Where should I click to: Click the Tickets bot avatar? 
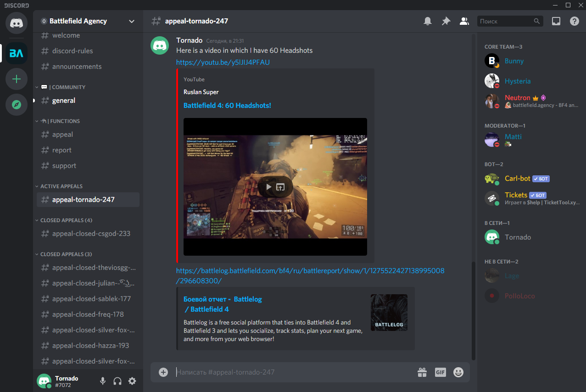click(x=492, y=198)
